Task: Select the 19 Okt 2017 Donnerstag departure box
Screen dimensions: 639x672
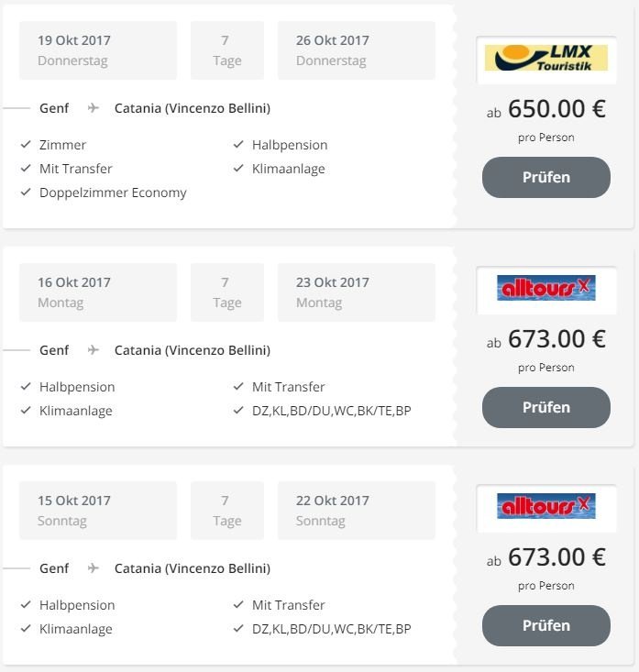Action: (x=98, y=50)
